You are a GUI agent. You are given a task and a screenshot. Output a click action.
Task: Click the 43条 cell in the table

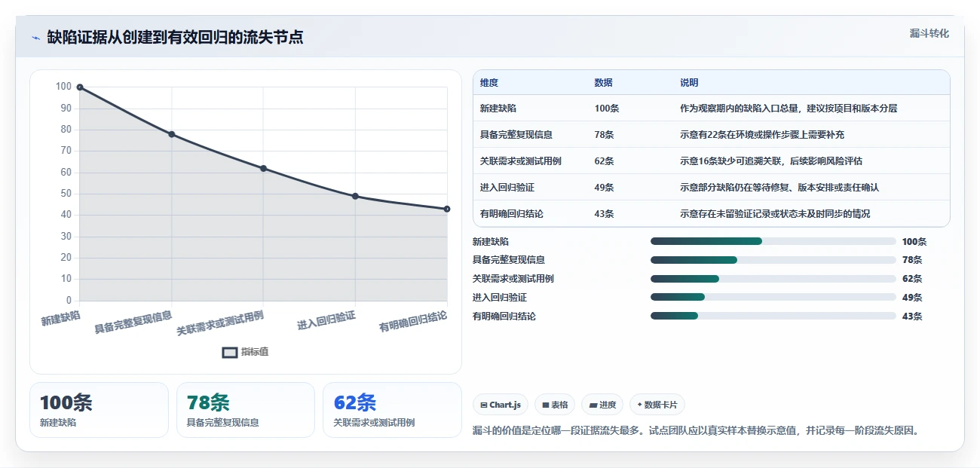click(x=604, y=214)
